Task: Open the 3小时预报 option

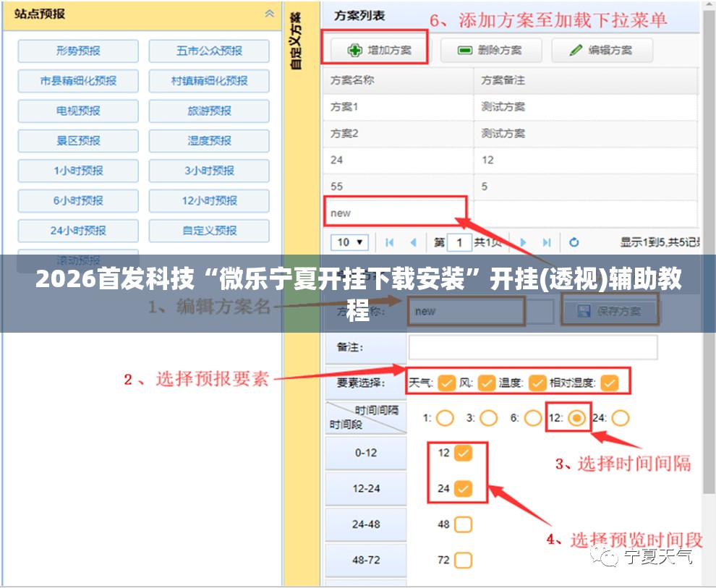Action: click(x=209, y=171)
